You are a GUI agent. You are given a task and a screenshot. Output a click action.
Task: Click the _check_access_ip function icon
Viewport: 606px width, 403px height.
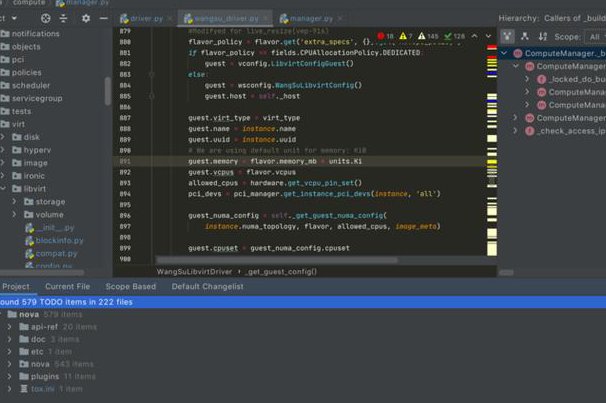[x=529, y=131]
